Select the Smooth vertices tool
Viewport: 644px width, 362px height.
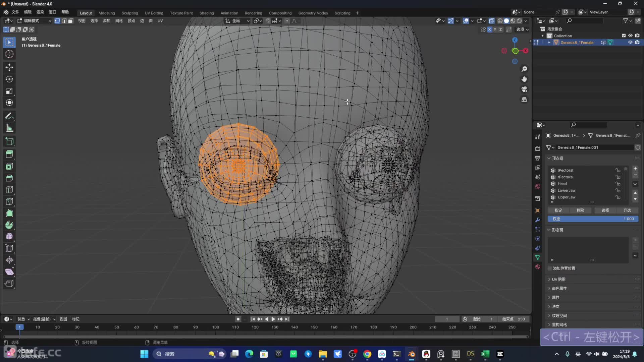pyautogui.click(x=9, y=237)
